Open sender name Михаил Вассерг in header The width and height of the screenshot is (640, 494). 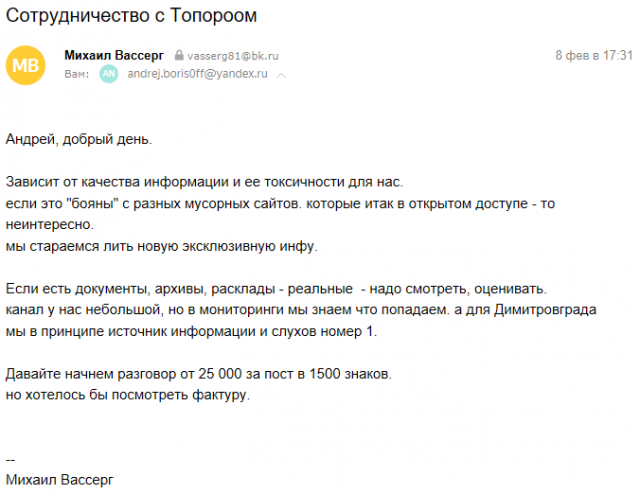click(x=113, y=55)
